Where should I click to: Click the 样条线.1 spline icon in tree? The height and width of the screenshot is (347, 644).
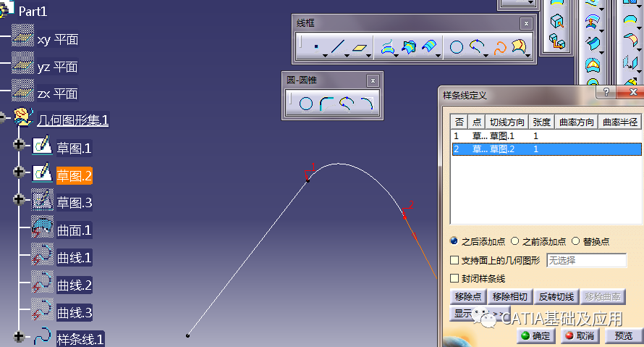click(42, 337)
